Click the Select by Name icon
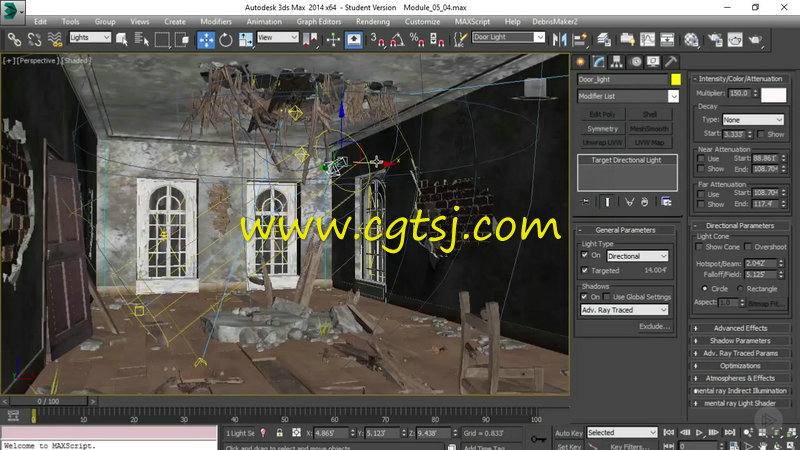 pyautogui.click(x=141, y=39)
